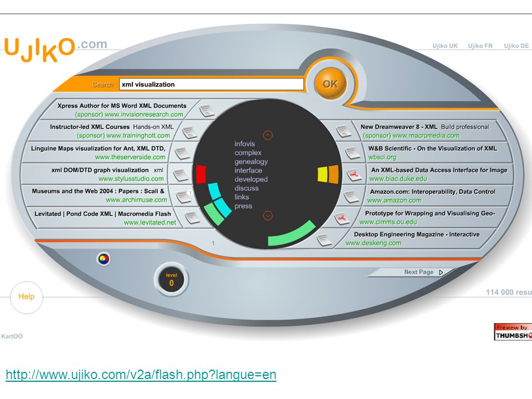
Task: Open the Help circle button
Action: click(27, 297)
